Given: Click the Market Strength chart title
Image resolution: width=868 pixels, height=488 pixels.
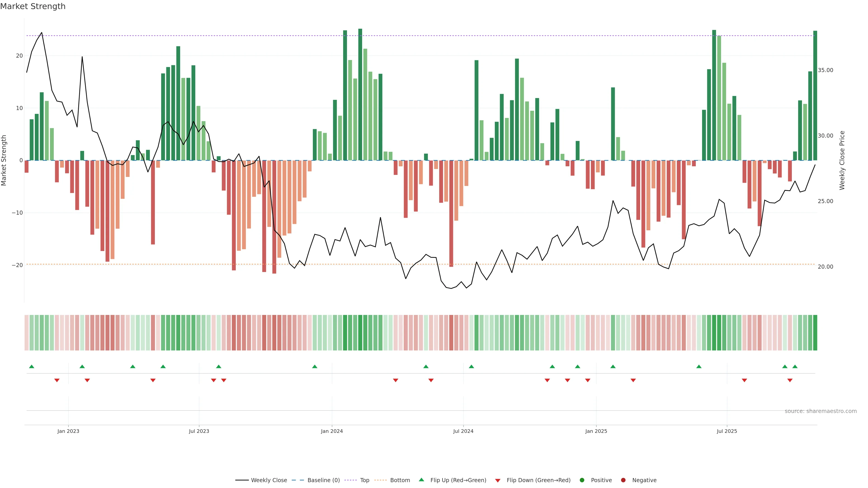Looking at the screenshot, I should tap(33, 6).
